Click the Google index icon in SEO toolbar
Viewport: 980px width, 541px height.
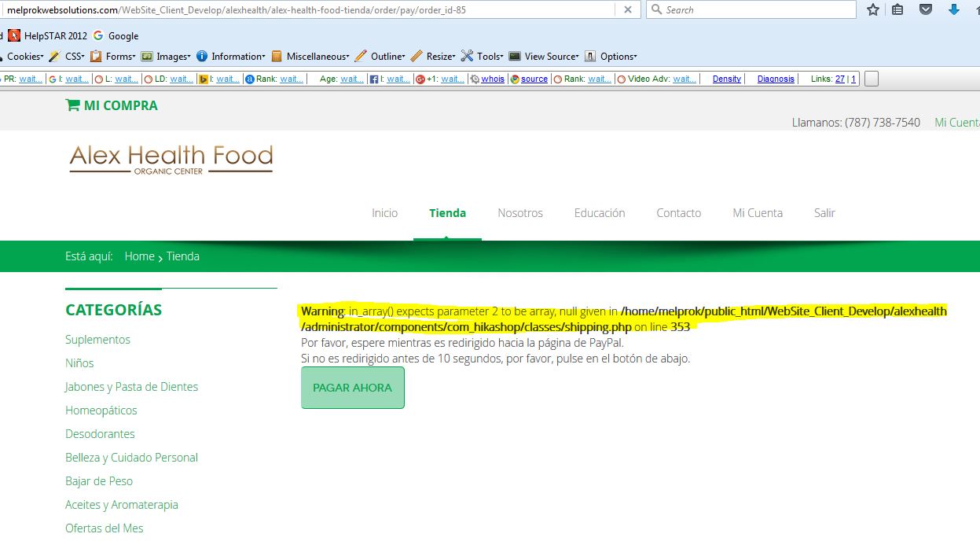(52, 79)
